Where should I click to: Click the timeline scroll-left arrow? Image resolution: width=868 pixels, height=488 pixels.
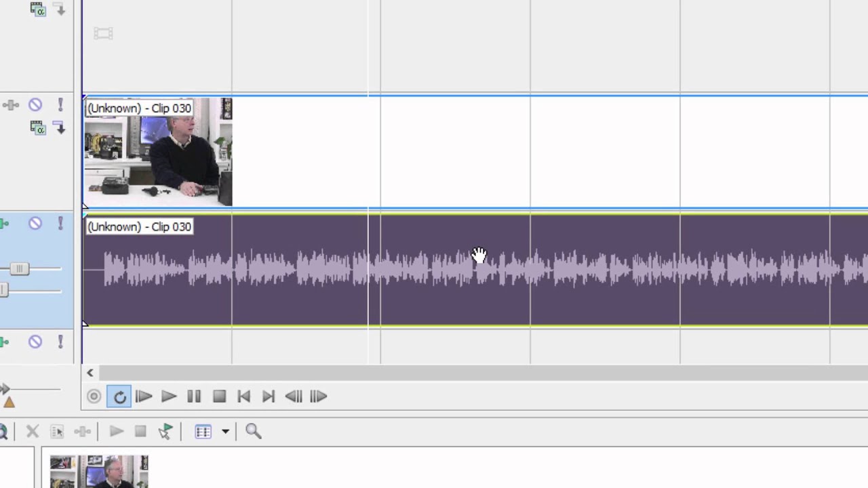pyautogui.click(x=90, y=373)
